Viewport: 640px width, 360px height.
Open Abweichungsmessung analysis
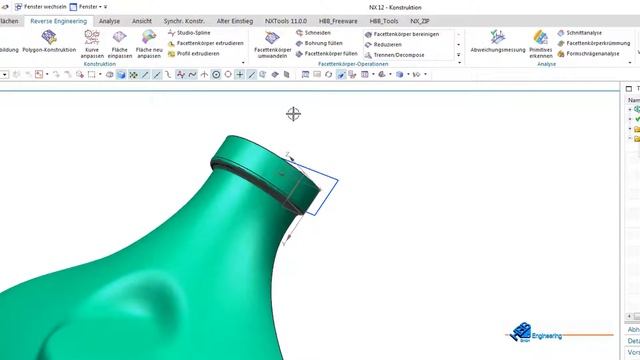[498, 41]
